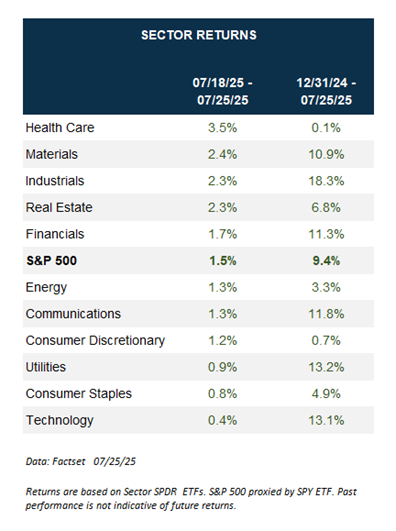Click the Materials row label
Image resolution: width=396 pixels, height=531 pixels.
52,154
